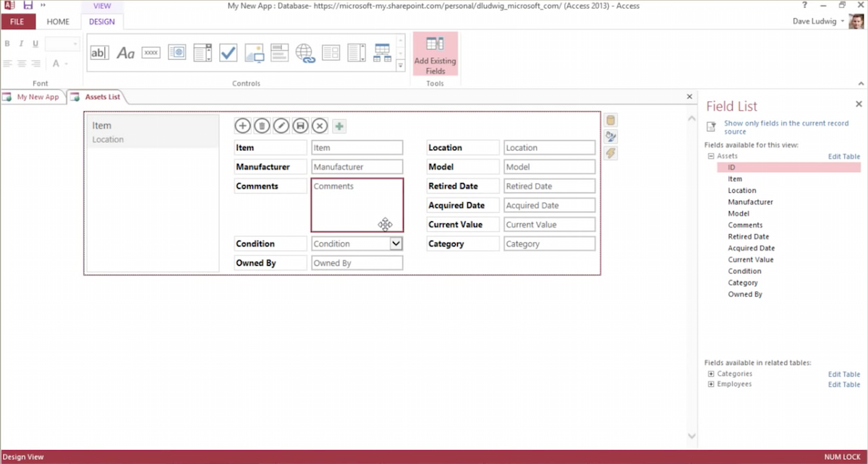Add a custom action with the green plus

tap(339, 126)
